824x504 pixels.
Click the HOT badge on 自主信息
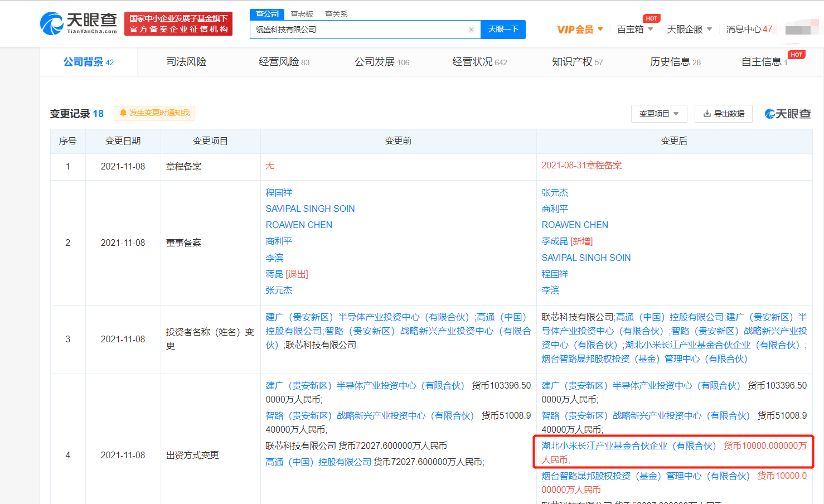[796, 55]
